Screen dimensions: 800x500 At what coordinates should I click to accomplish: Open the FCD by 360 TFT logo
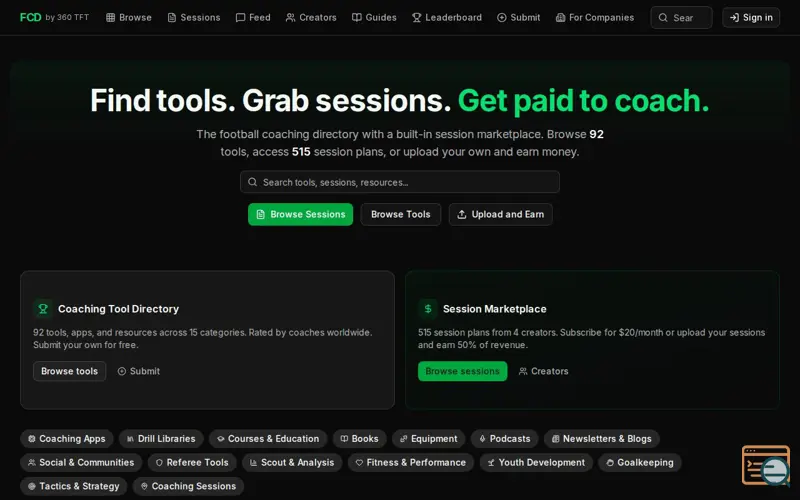point(54,17)
